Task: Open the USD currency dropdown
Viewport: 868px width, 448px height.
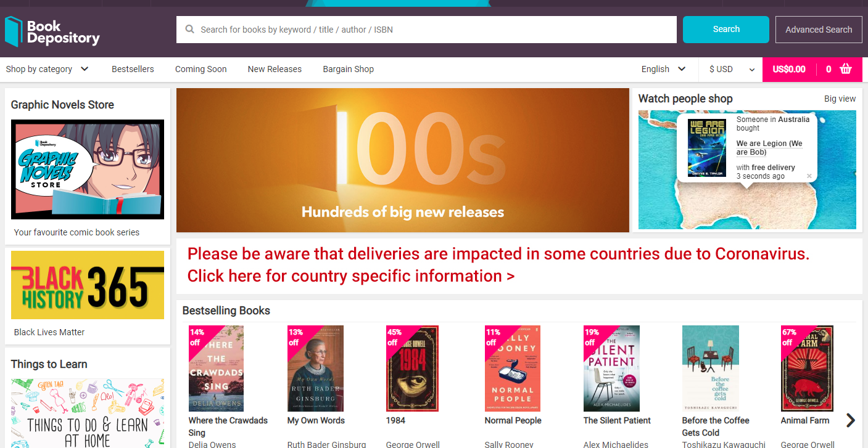Action: [x=732, y=69]
